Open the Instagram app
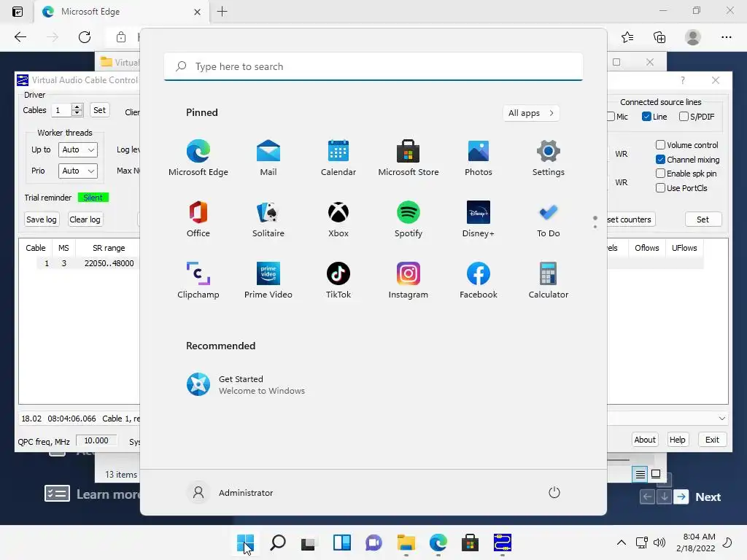 (409, 280)
